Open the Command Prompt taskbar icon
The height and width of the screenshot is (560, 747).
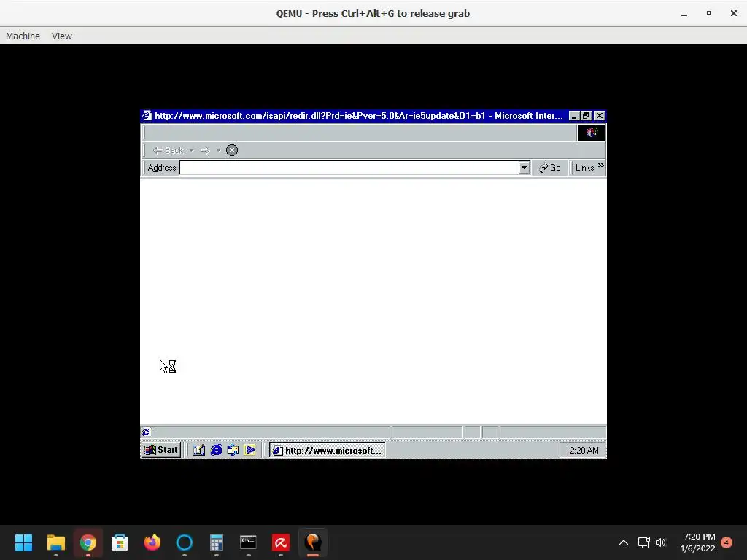248,542
